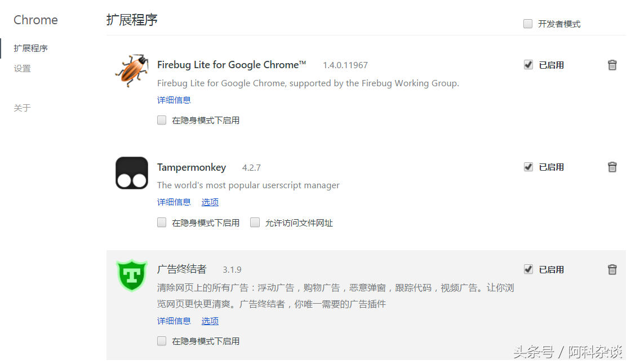
Task: Select 关于 in the sidebar
Action: [x=23, y=108]
